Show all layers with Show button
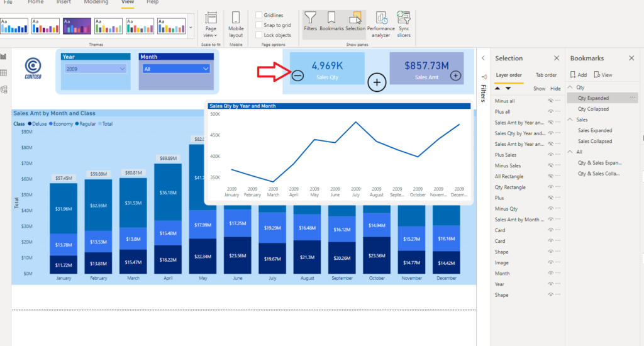644x346 pixels. tap(539, 88)
